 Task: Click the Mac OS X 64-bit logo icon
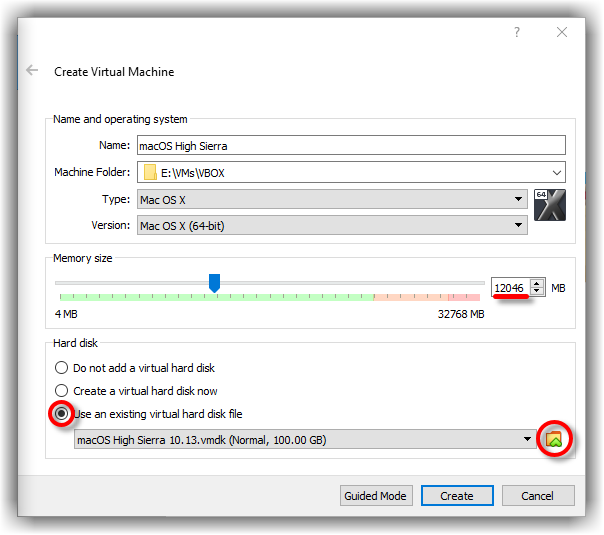point(550,204)
